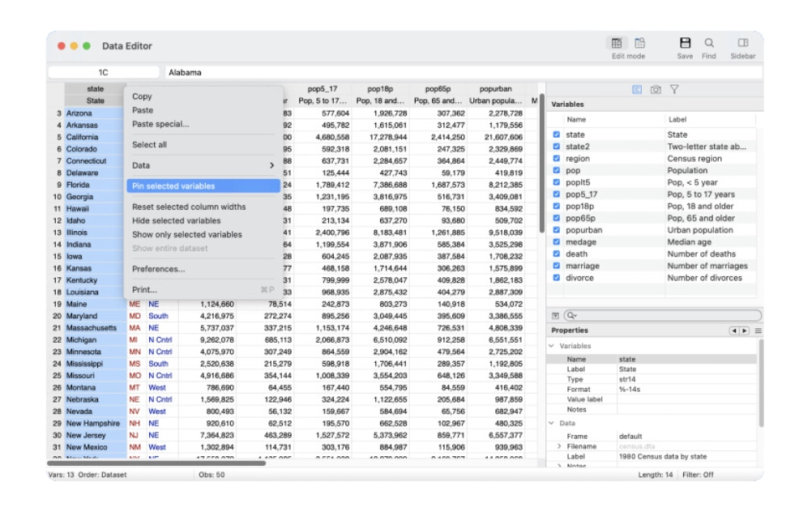Toggle the Sidebar panel icon
Image resolution: width=812 pixels, height=512 pixels.
pos(742,43)
